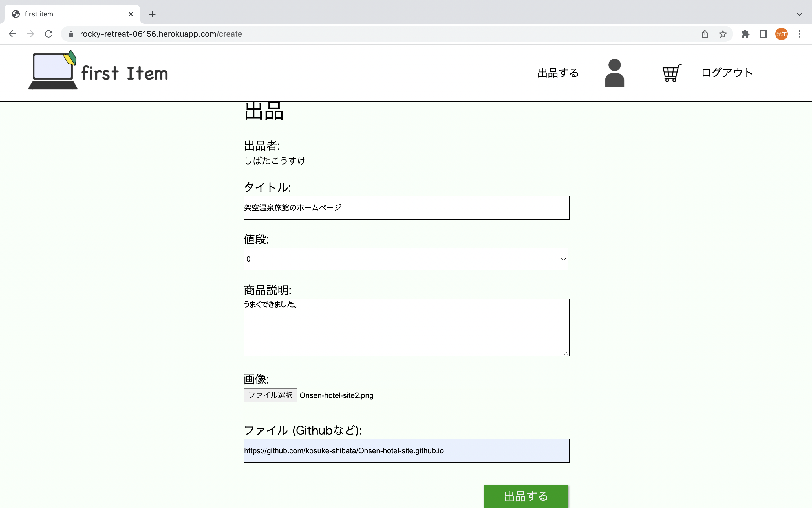The height and width of the screenshot is (508, 812).
Task: Submit with the green 出品する button
Action: (x=526, y=496)
